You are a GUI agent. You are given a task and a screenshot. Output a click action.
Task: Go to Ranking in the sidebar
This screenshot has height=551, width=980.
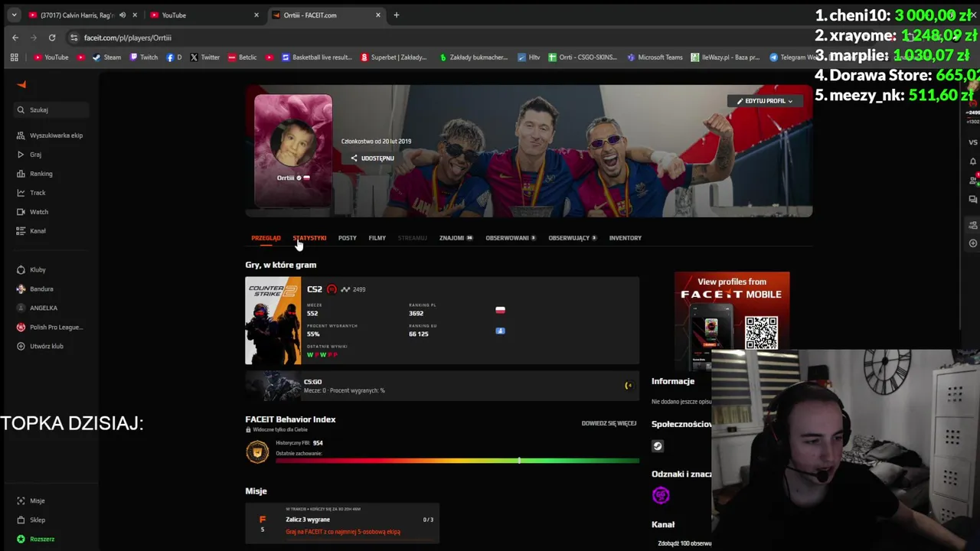34,174
